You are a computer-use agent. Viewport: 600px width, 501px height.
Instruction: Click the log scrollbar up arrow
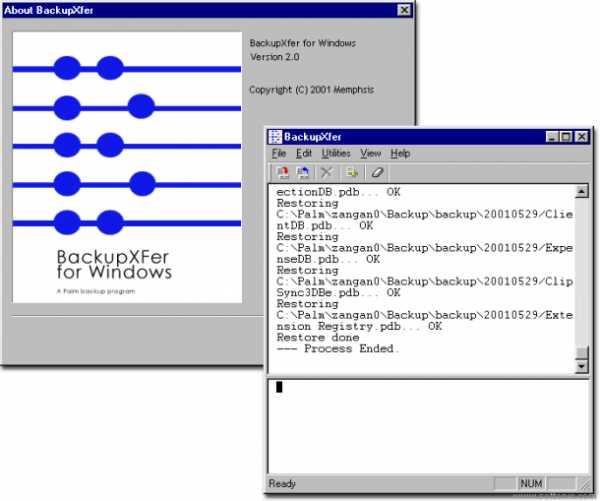(x=582, y=191)
